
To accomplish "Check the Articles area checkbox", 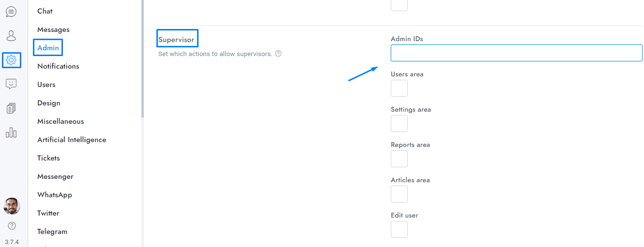I will pyautogui.click(x=399, y=194).
